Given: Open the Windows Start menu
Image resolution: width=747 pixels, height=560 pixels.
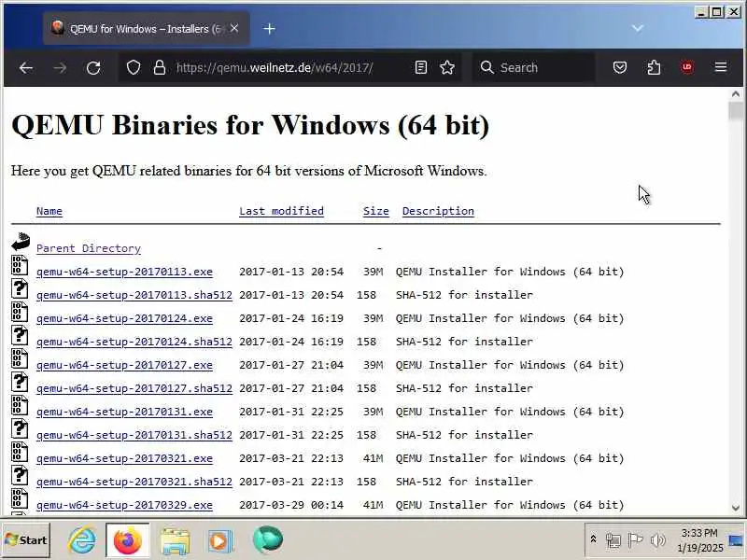Looking at the screenshot, I should point(26,540).
